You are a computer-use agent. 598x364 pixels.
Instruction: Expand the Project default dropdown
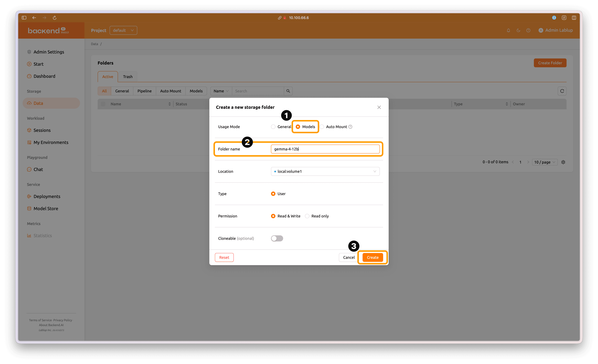pos(123,30)
